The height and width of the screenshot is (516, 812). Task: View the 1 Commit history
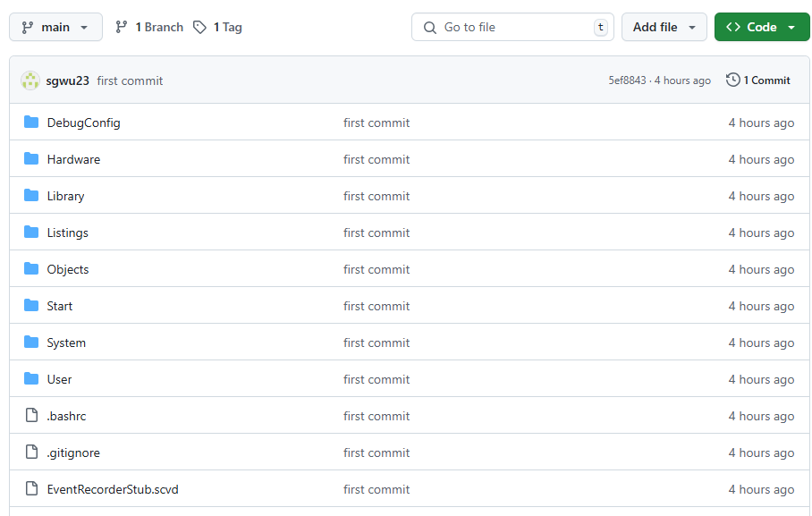point(758,80)
